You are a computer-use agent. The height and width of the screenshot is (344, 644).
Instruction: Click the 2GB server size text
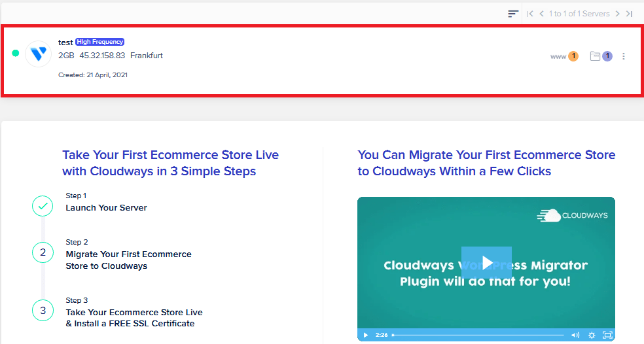pyautogui.click(x=66, y=56)
